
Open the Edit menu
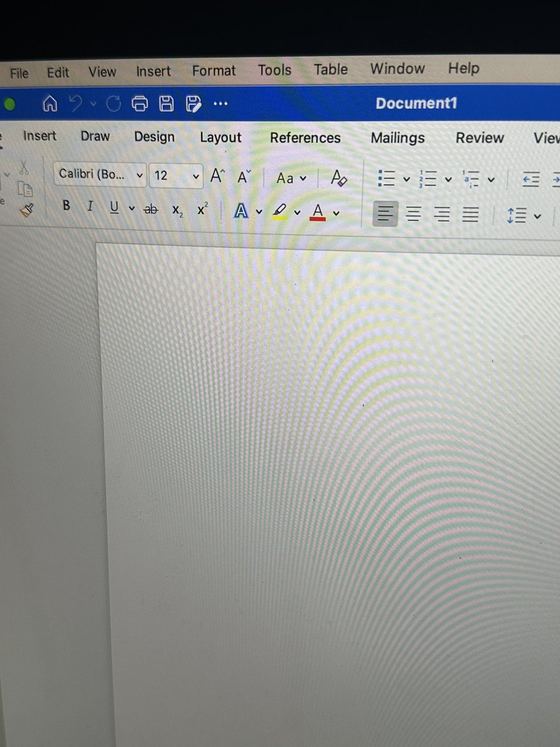point(58,72)
